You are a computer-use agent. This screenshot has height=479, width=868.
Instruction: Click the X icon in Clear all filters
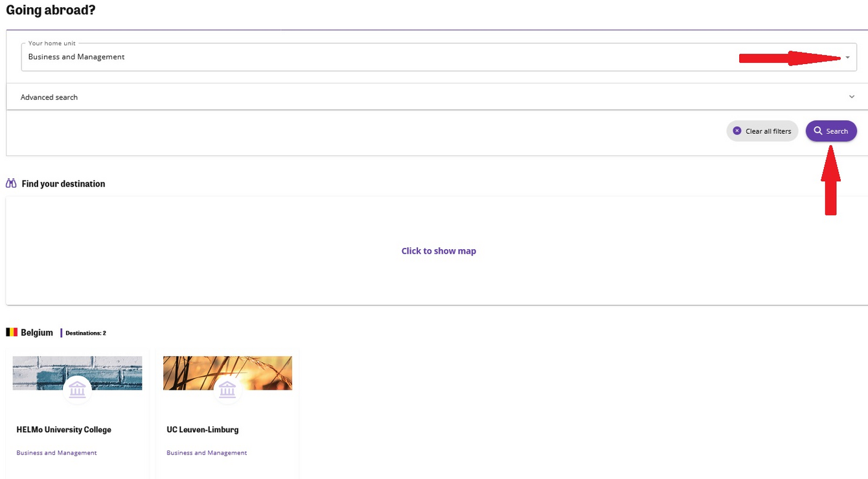click(737, 131)
